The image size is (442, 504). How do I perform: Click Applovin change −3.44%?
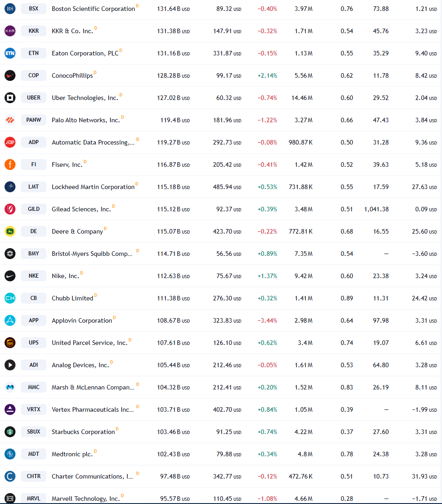point(267,320)
